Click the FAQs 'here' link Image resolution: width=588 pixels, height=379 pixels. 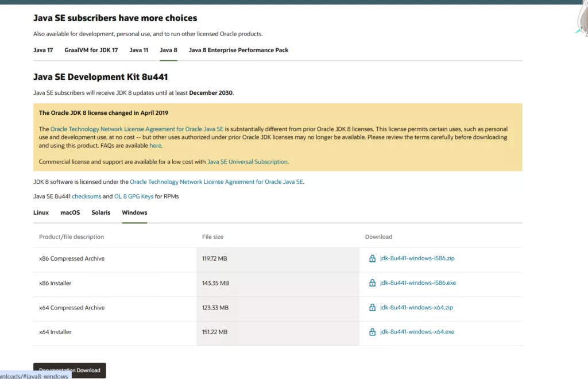(x=155, y=146)
